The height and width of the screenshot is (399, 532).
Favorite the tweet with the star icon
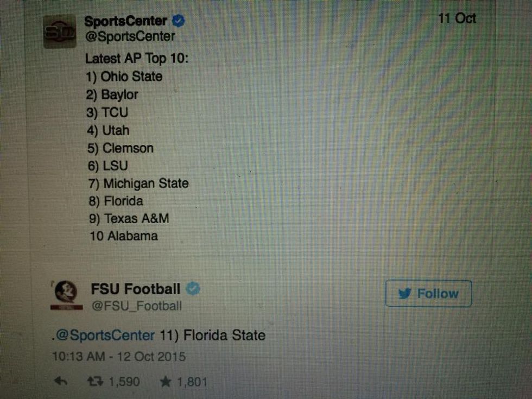[166, 382]
